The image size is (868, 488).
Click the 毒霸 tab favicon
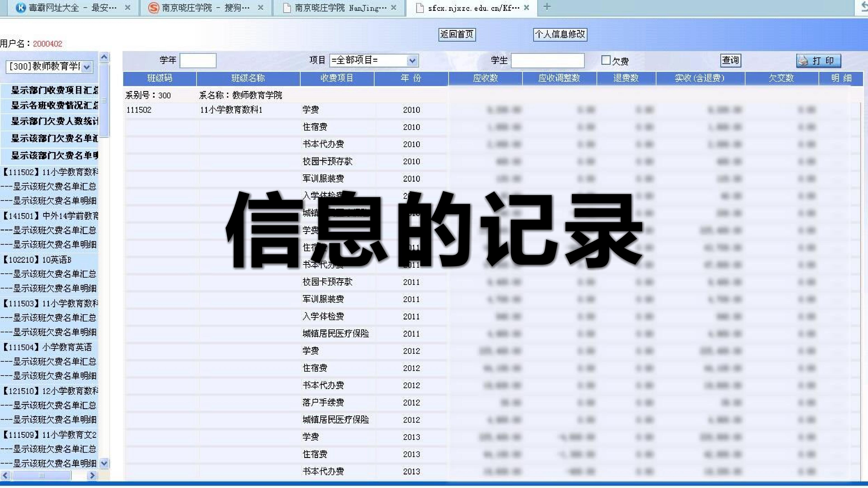(x=21, y=8)
